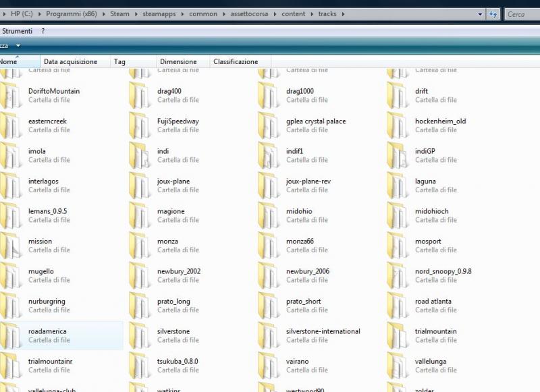Expand the arrow after HP (C:)

tap(39, 14)
